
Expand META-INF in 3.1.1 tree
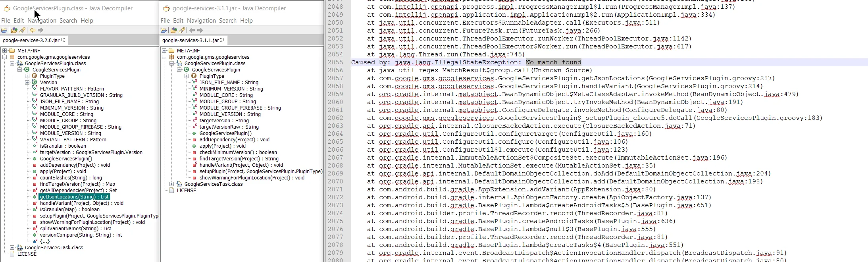164,50
